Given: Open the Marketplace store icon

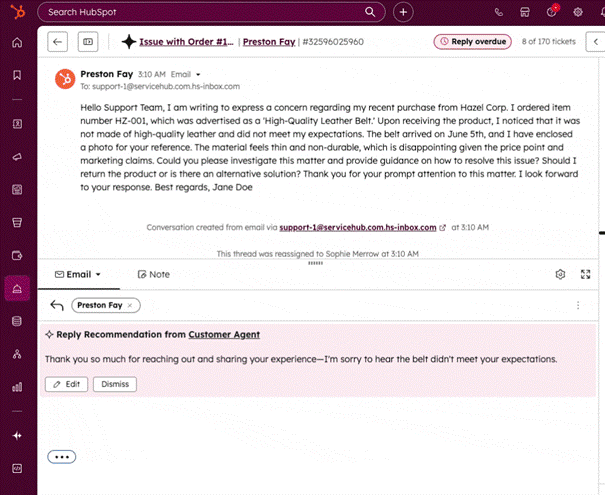Looking at the screenshot, I should coord(525,12).
